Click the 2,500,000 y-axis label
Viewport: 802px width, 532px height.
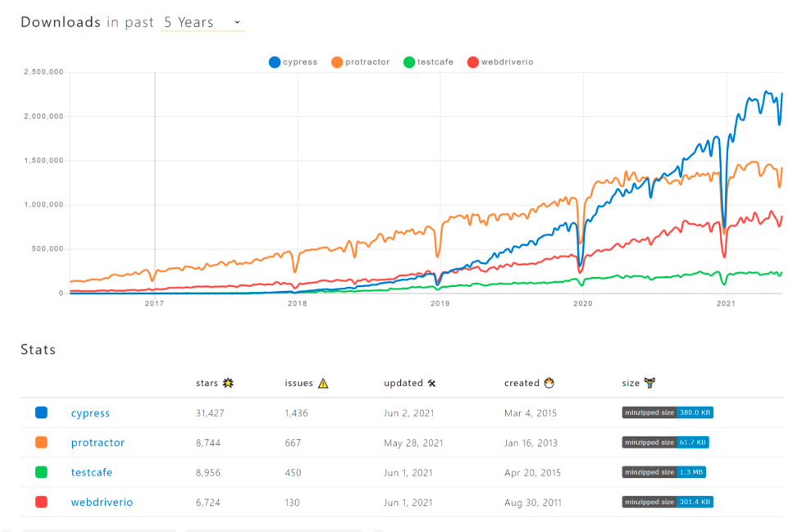pyautogui.click(x=43, y=72)
